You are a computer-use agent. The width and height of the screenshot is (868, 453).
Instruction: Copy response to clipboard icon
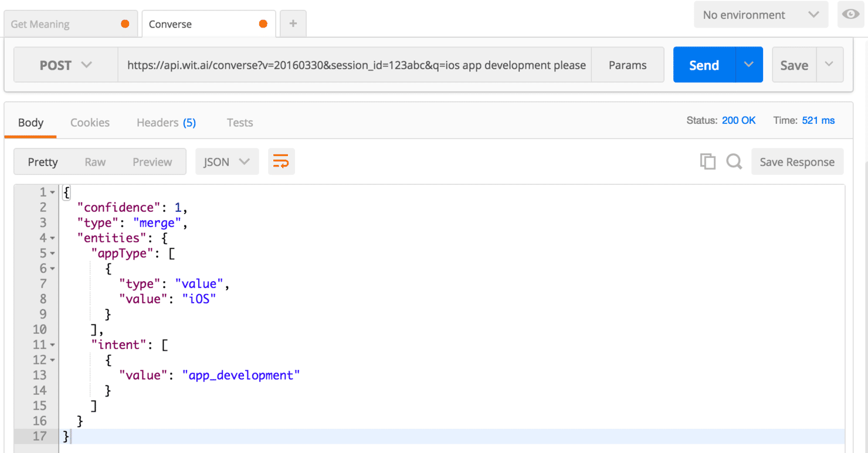click(x=708, y=161)
